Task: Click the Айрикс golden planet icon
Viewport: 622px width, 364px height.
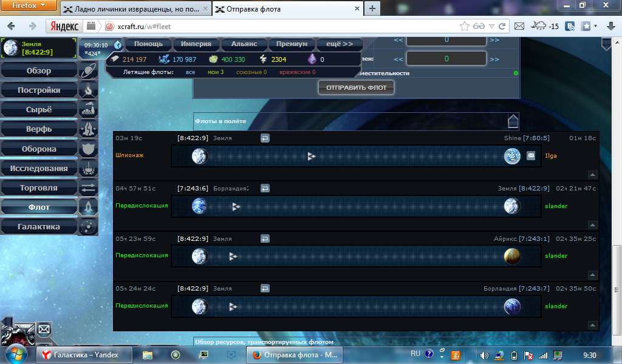Action: point(512,256)
